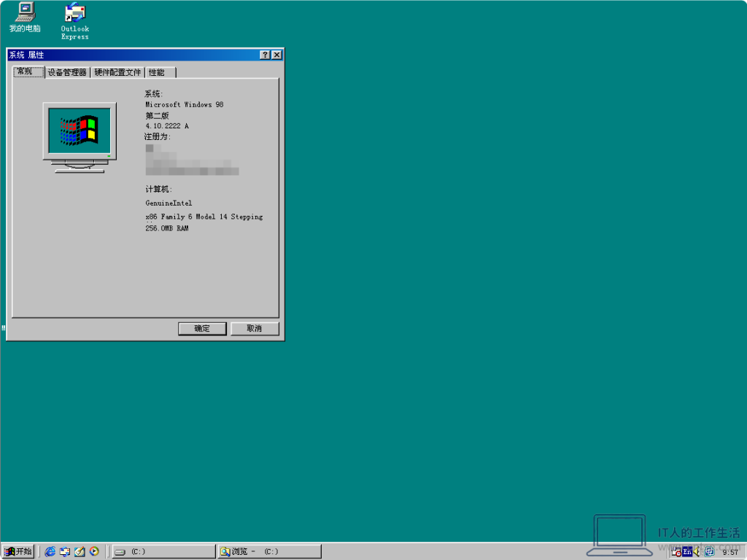Switch to the (C:) taskbar window
747x560 pixels.
164,551
